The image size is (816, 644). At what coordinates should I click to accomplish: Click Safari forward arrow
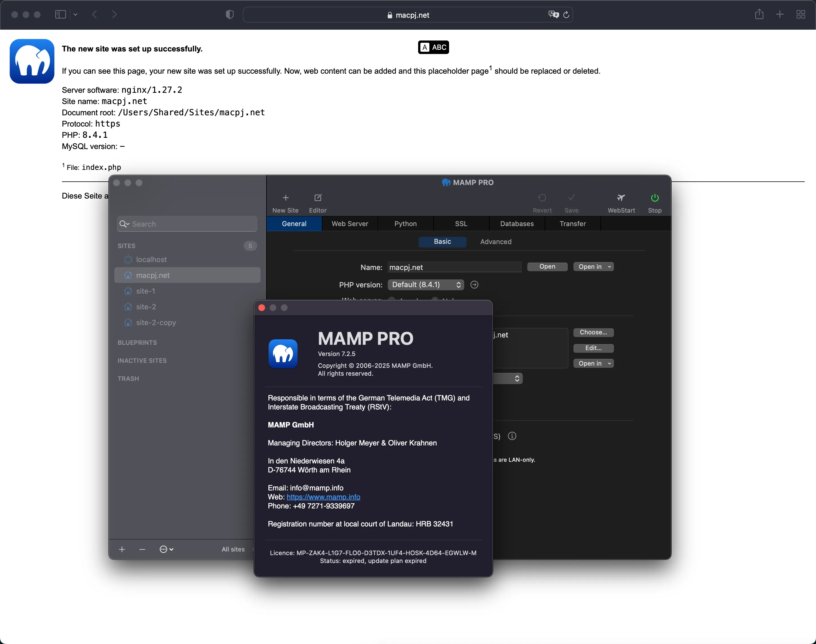click(114, 14)
